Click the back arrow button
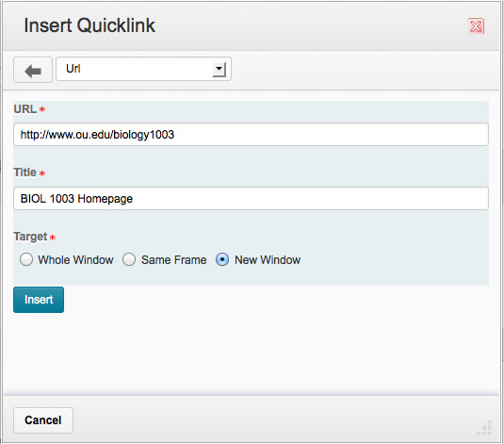 pos(33,70)
